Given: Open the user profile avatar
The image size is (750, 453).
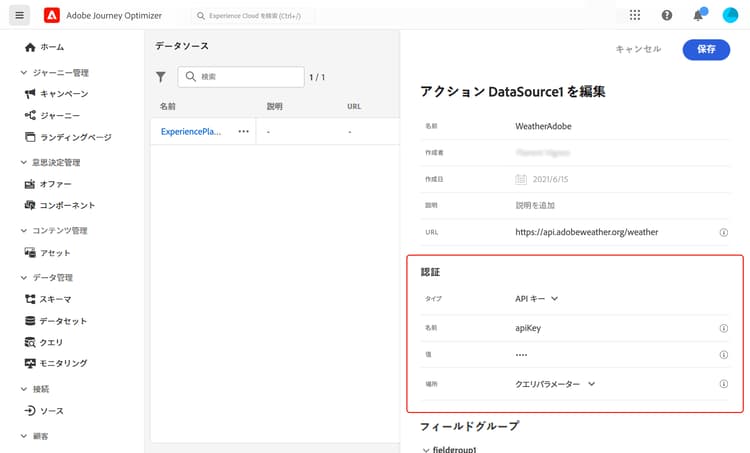Looking at the screenshot, I should (730, 15).
